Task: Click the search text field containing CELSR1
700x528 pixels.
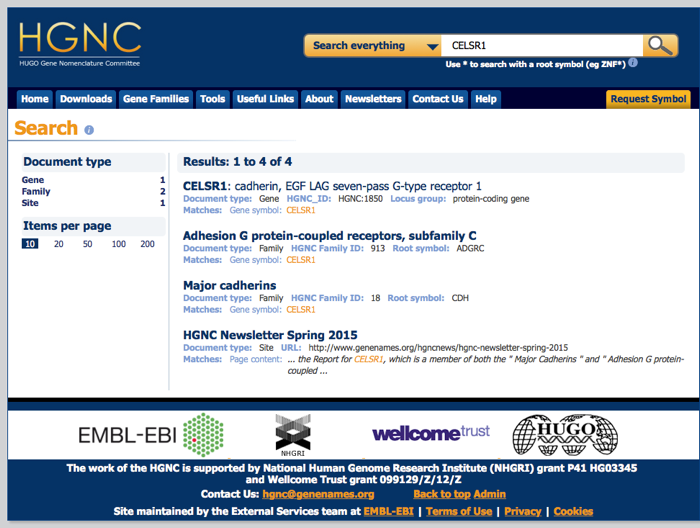Action: tap(541, 45)
